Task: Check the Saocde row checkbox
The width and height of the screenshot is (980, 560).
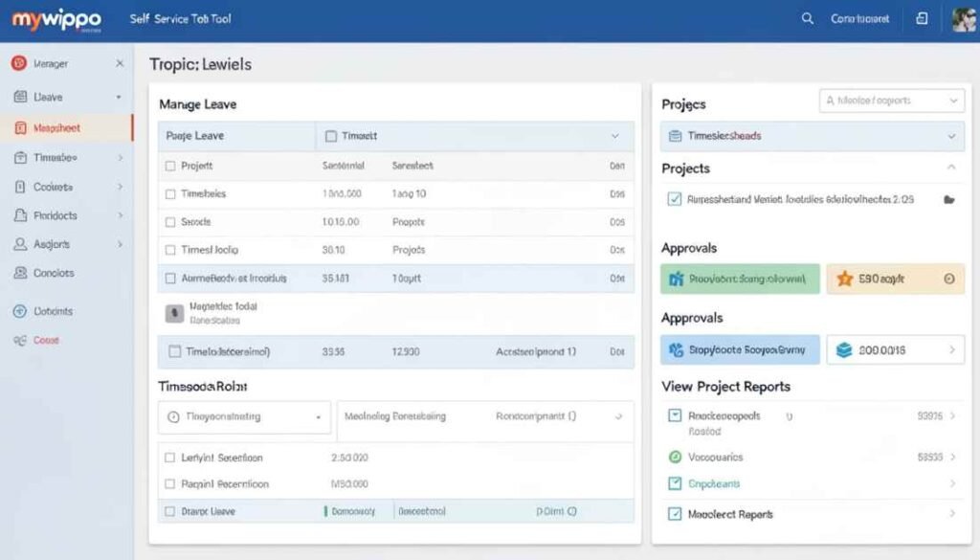Action: (x=170, y=221)
